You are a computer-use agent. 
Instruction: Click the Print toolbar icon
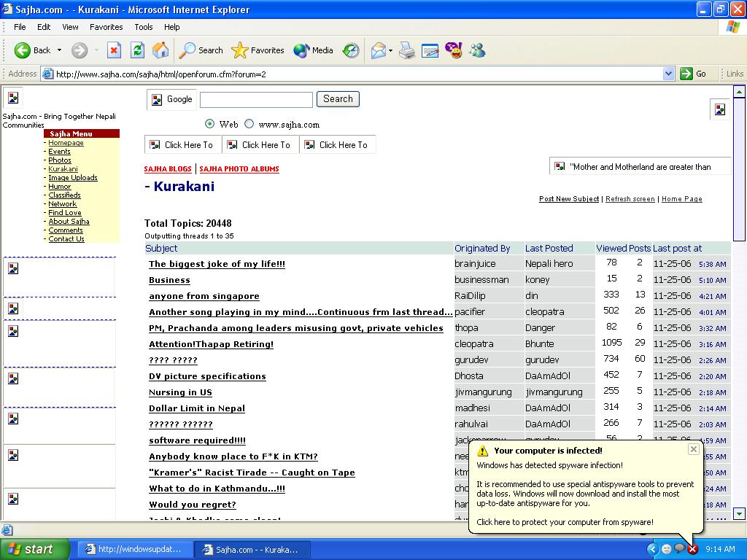407,50
